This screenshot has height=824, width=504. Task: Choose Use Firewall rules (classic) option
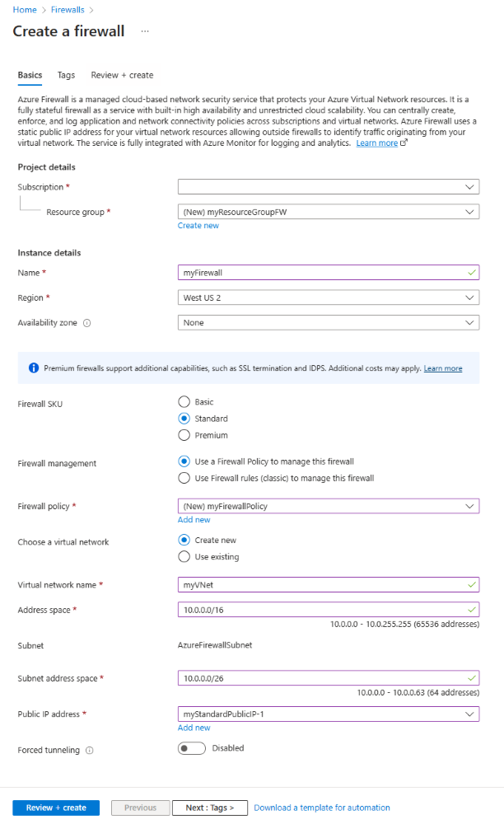[184, 478]
